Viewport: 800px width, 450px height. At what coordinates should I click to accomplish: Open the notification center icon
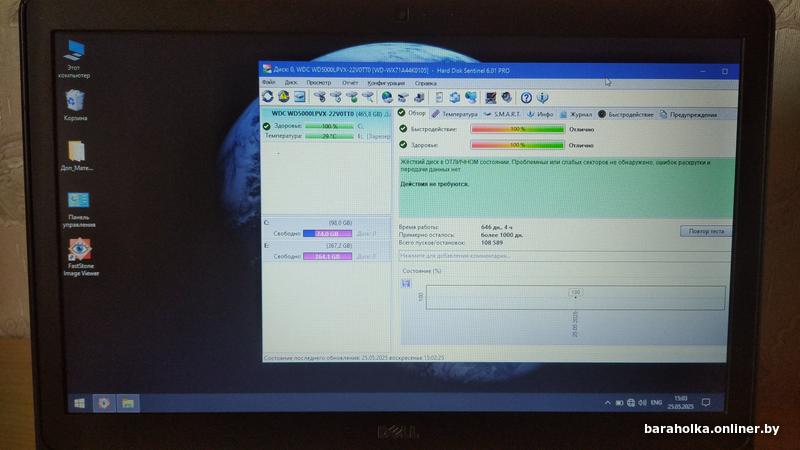[706, 403]
